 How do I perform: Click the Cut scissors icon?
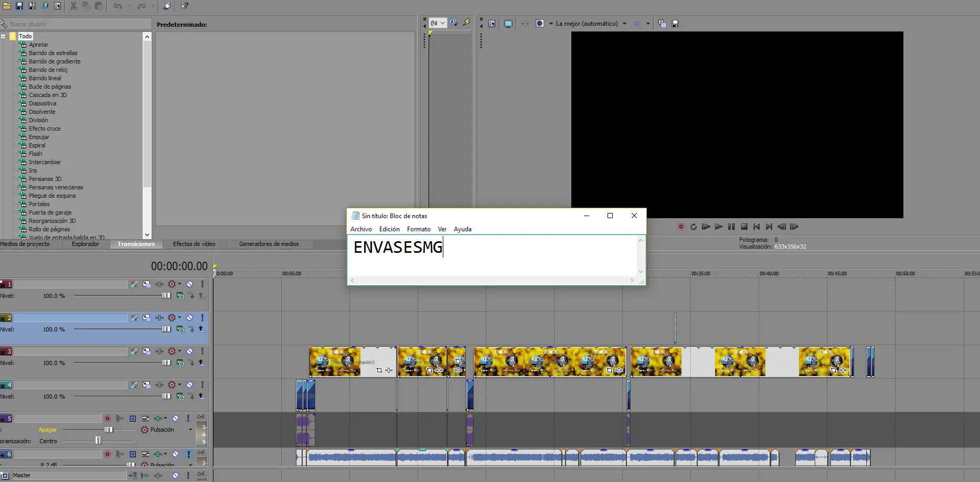click(x=73, y=6)
